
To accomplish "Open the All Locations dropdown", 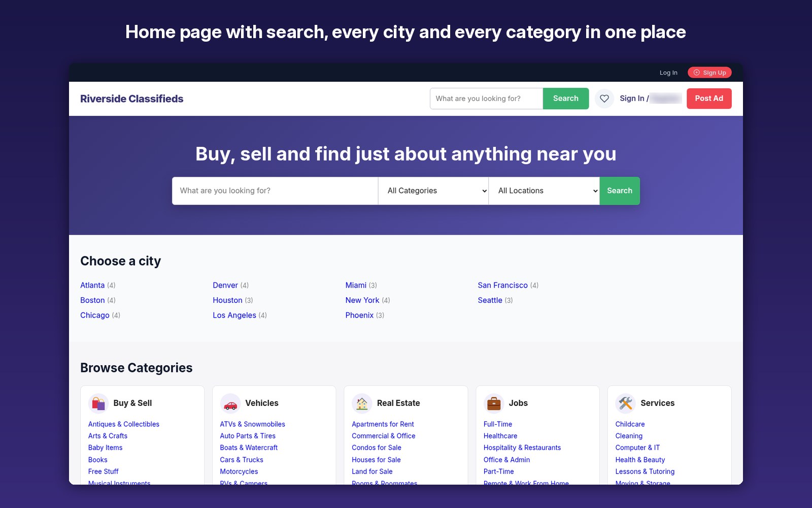I will (544, 191).
